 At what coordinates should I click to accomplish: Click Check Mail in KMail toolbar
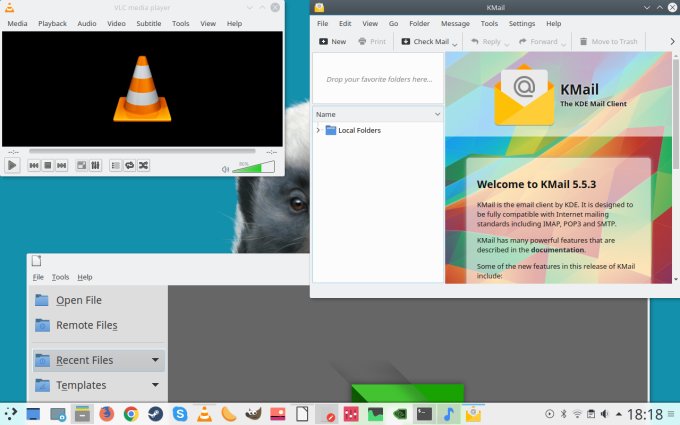click(425, 42)
